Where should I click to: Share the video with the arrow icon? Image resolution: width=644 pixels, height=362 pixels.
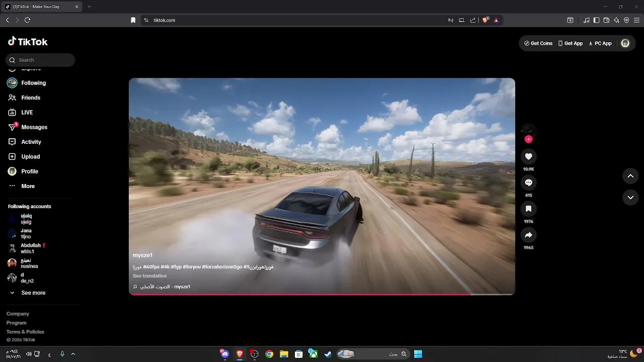[528, 235]
